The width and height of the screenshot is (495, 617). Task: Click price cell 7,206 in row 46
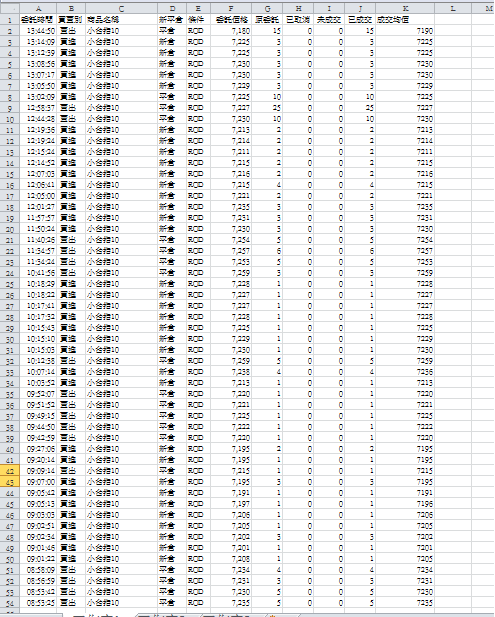click(231, 515)
